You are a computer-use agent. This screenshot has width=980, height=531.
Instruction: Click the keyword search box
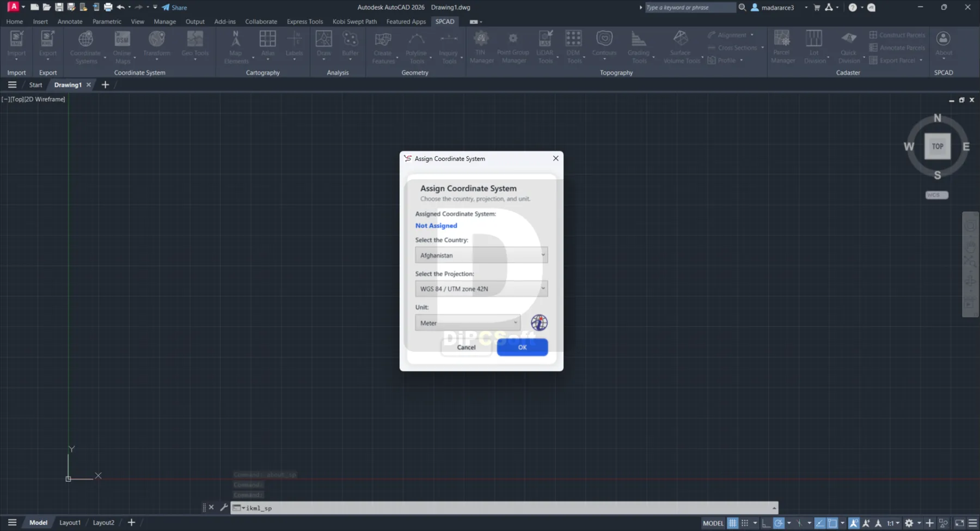tap(690, 8)
